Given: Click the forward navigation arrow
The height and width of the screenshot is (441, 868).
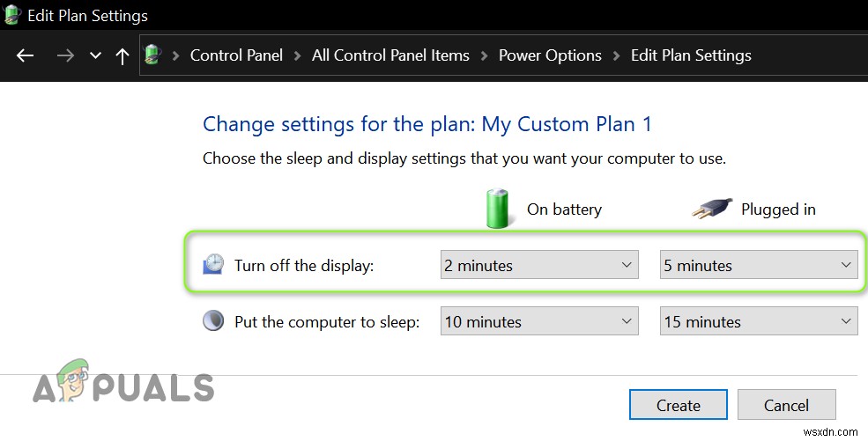Looking at the screenshot, I should click(x=65, y=55).
